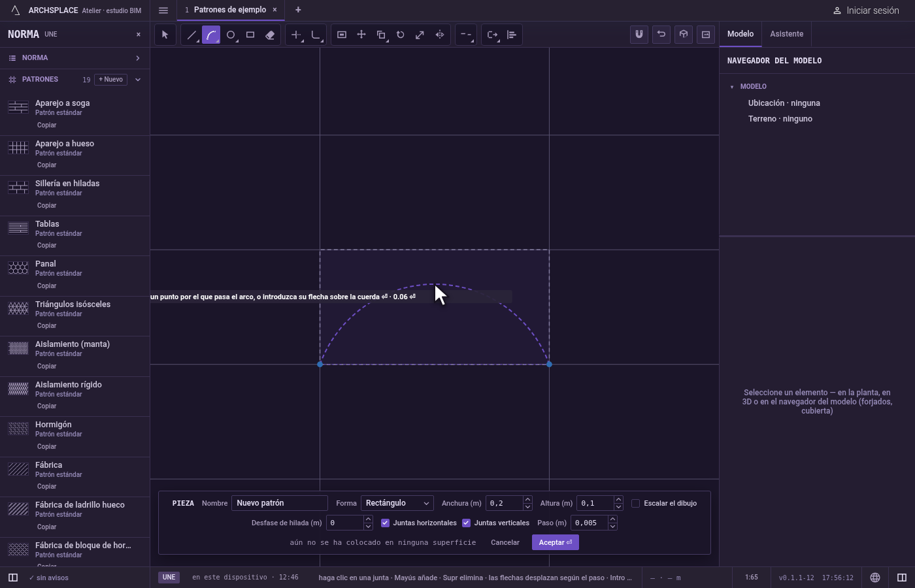Click the Nombre input field

[280, 503]
